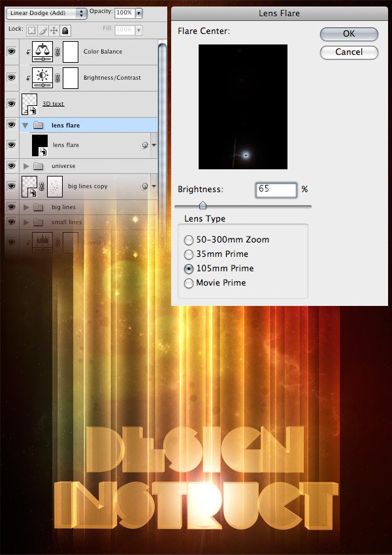Screen dimensions: 392x555
Task: Select the Color Balance adjustment scale icon
Action: tap(42, 52)
